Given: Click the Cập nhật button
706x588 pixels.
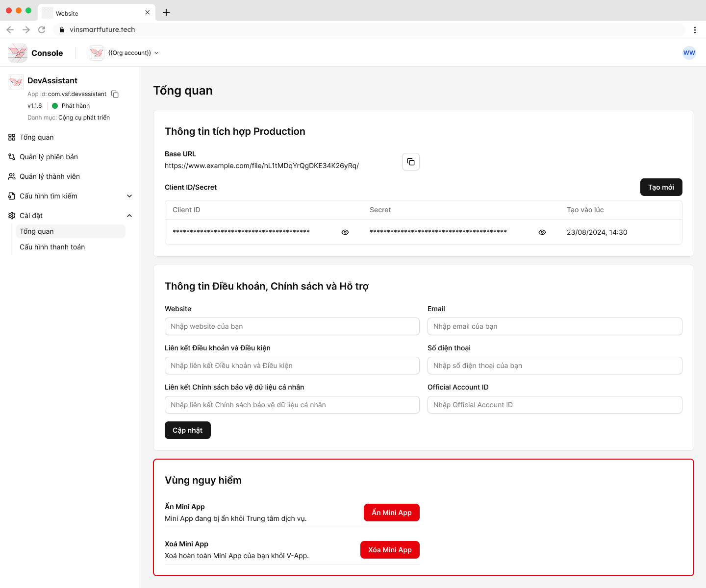Looking at the screenshot, I should pyautogui.click(x=188, y=430).
